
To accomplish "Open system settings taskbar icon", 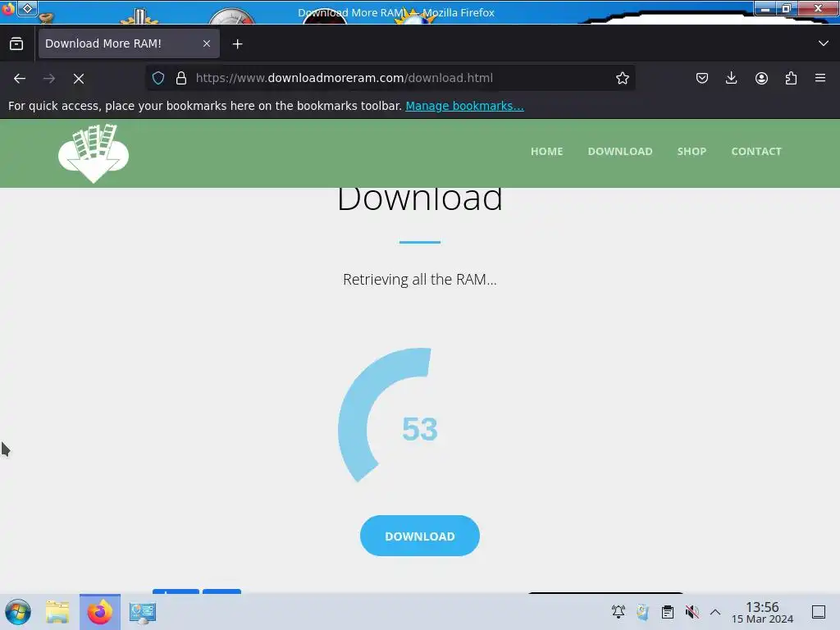I will pyautogui.click(x=143, y=612).
